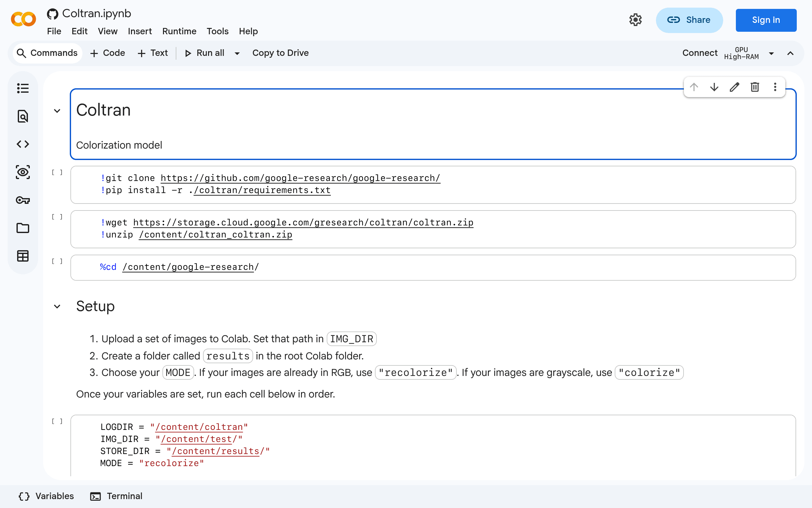Click the "/content/test/" path string
The image size is (812, 508).
pos(199,439)
